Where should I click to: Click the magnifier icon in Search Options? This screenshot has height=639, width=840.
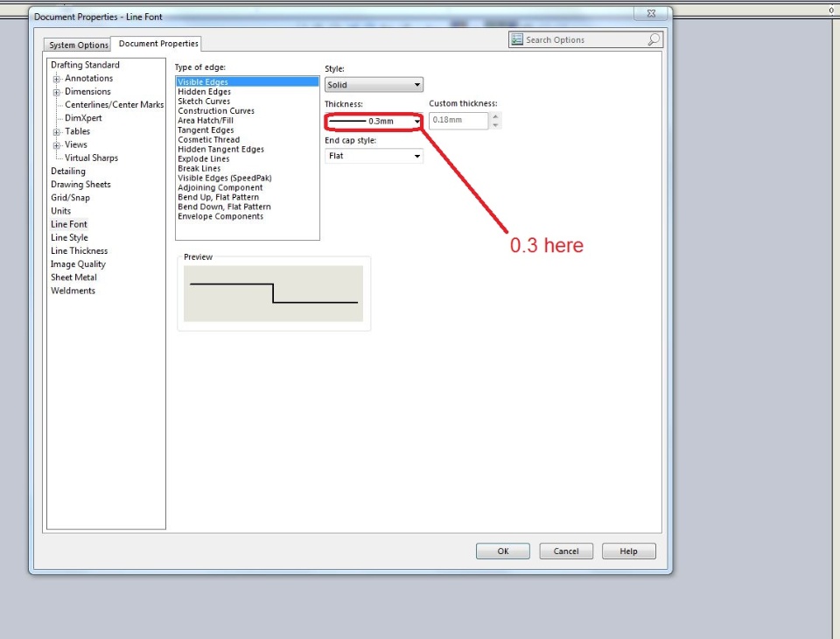coord(654,39)
